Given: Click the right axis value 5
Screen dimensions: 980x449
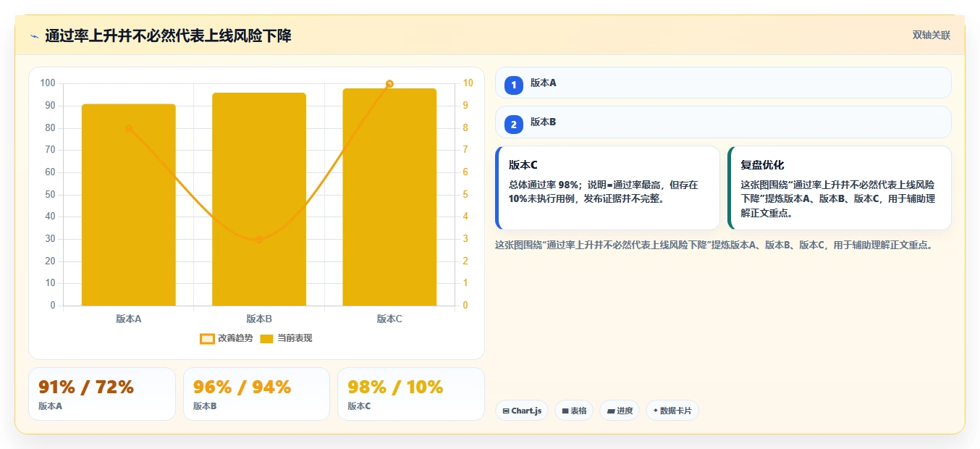Looking at the screenshot, I should (x=465, y=194).
